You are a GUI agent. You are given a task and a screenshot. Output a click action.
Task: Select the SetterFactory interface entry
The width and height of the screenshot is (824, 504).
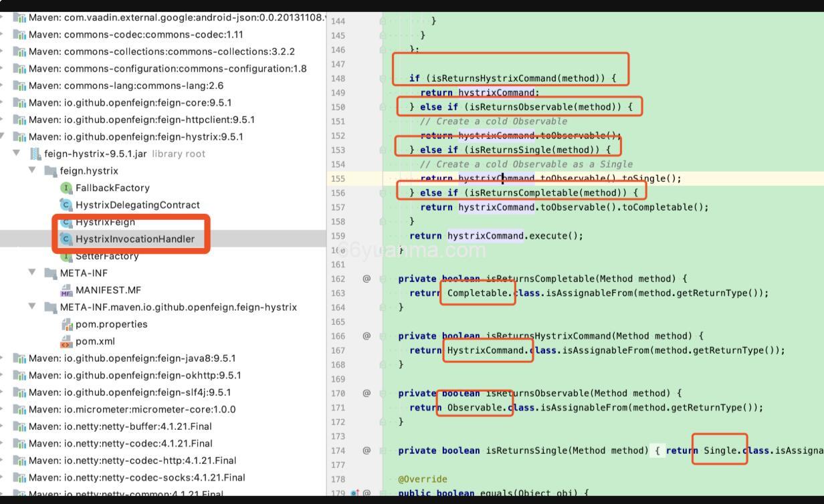pos(107,256)
